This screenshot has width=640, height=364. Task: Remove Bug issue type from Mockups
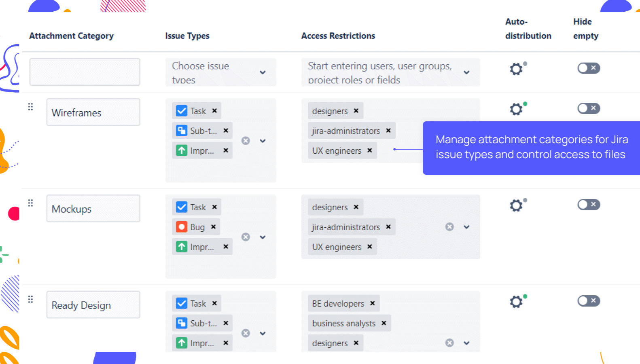pos(213,227)
